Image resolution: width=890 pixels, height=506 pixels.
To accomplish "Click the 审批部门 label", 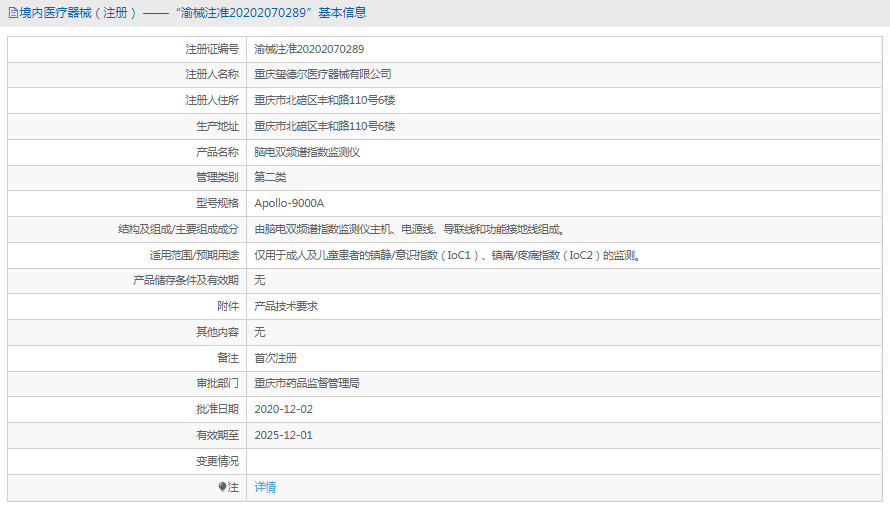I will tap(217, 383).
